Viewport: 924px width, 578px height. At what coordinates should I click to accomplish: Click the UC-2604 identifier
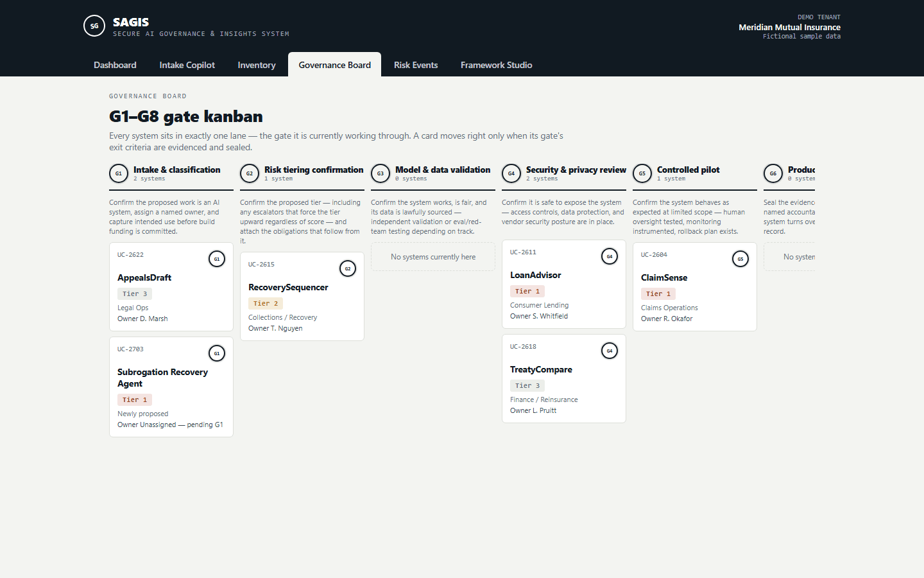point(654,255)
